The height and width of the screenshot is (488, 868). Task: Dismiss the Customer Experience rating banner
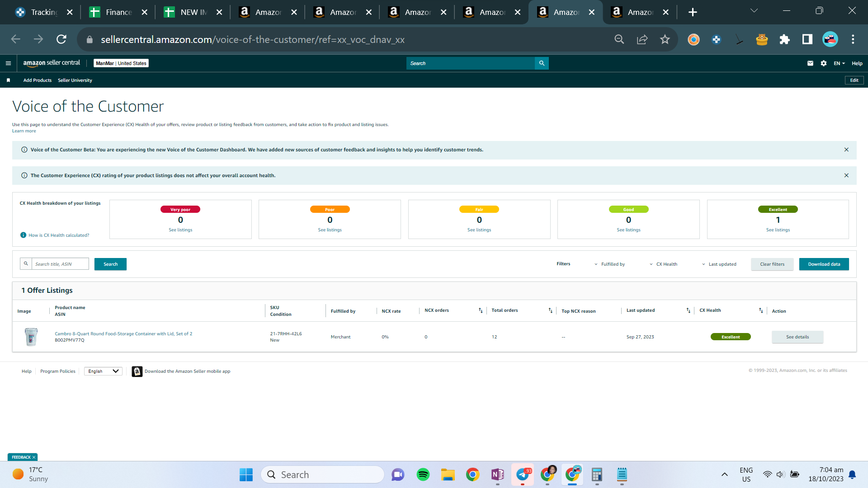click(846, 175)
